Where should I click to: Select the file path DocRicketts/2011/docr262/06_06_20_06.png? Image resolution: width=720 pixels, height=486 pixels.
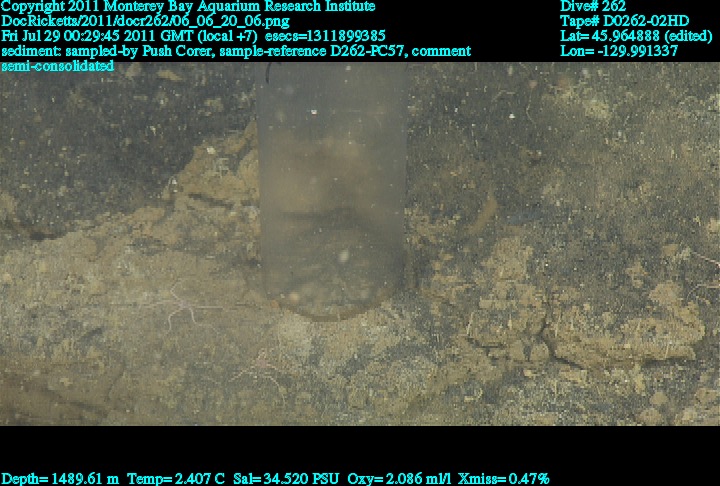[145, 21]
